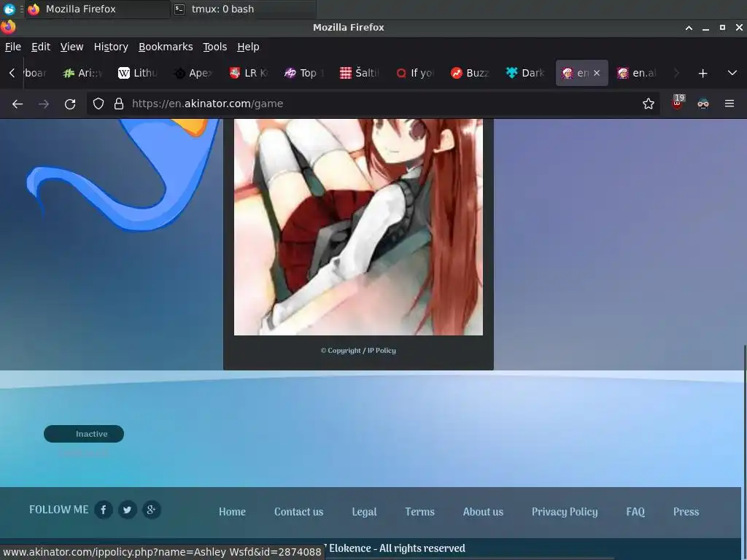Image resolution: width=747 pixels, height=560 pixels.
Task: Open the Terms footer link
Action: tap(419, 512)
